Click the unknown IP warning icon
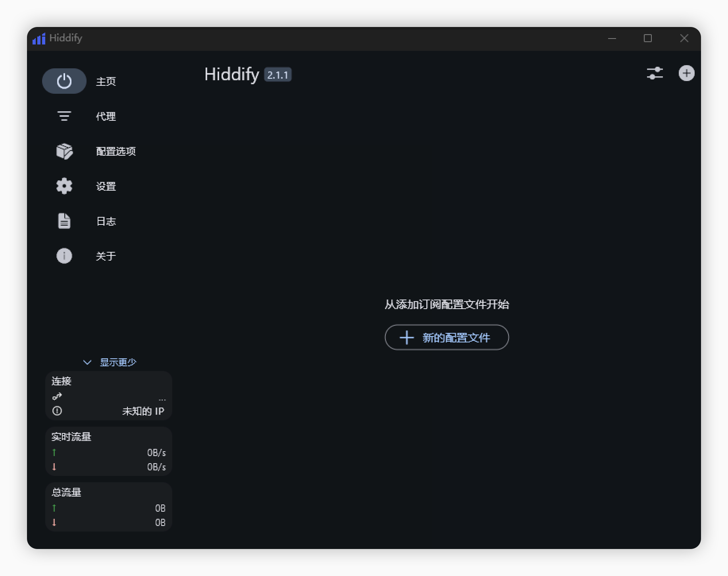728x576 pixels. point(57,411)
